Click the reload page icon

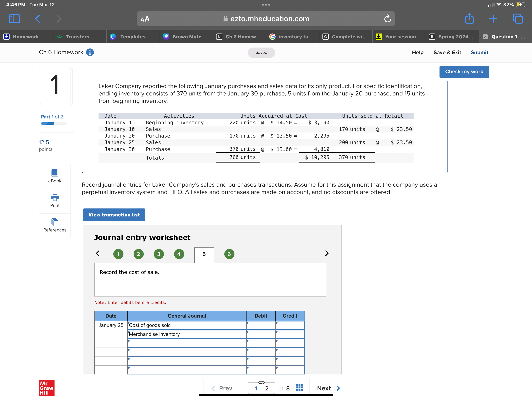[387, 19]
